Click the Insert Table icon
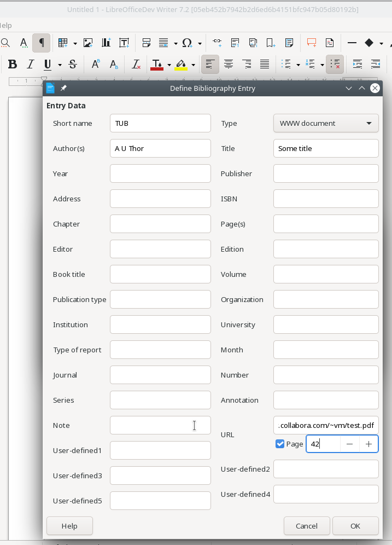Image resolution: width=392 pixels, height=545 pixels. click(63, 43)
